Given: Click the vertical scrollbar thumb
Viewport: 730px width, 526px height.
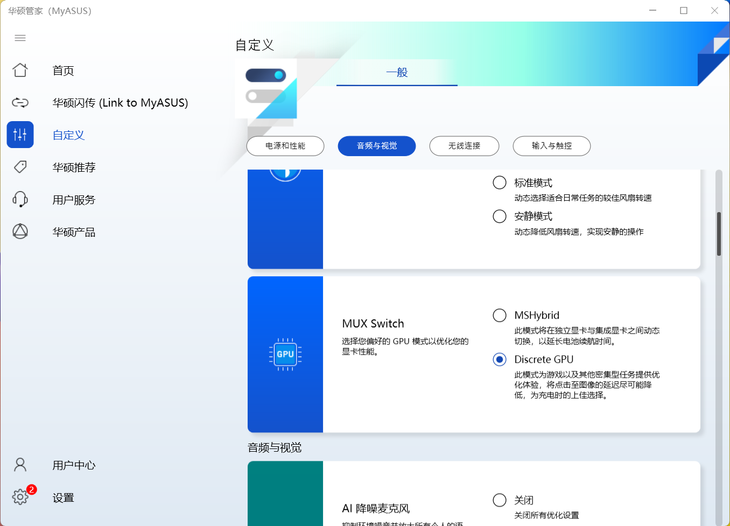Looking at the screenshot, I should click(x=719, y=234).
